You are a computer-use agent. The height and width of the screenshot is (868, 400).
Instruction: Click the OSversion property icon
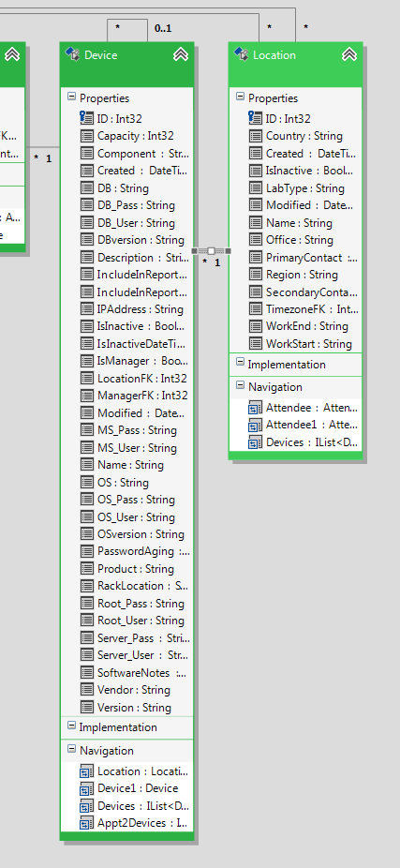[x=87, y=534]
